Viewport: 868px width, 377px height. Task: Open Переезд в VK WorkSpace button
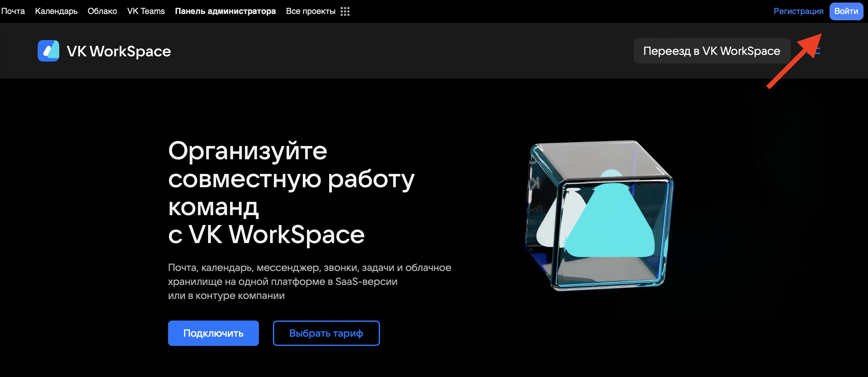click(x=712, y=51)
